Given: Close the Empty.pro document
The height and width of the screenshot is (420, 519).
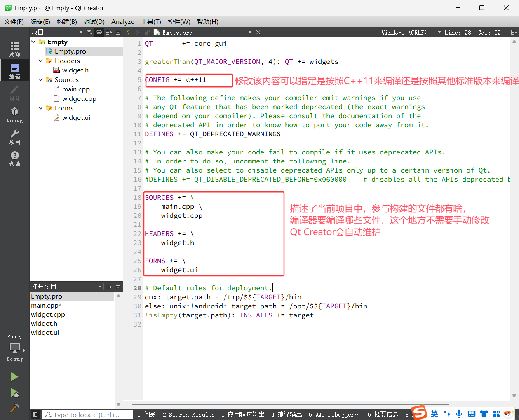Looking at the screenshot, I should pos(258,32).
